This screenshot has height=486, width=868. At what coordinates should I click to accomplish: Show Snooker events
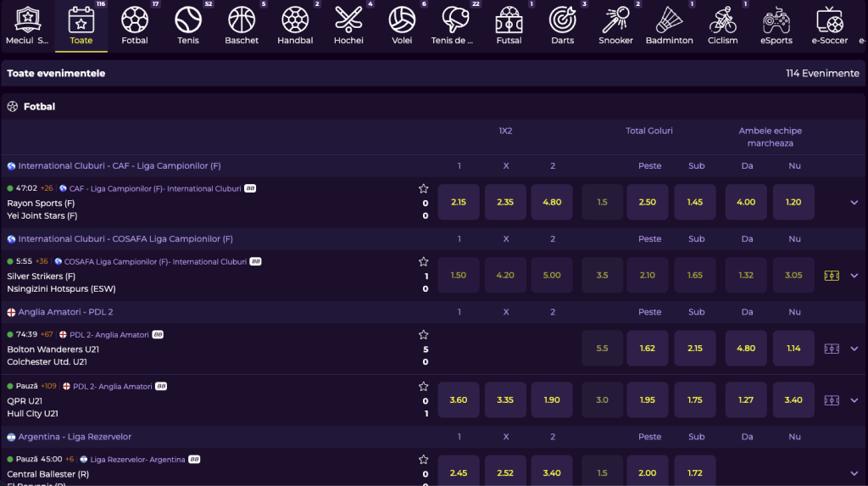click(x=615, y=26)
